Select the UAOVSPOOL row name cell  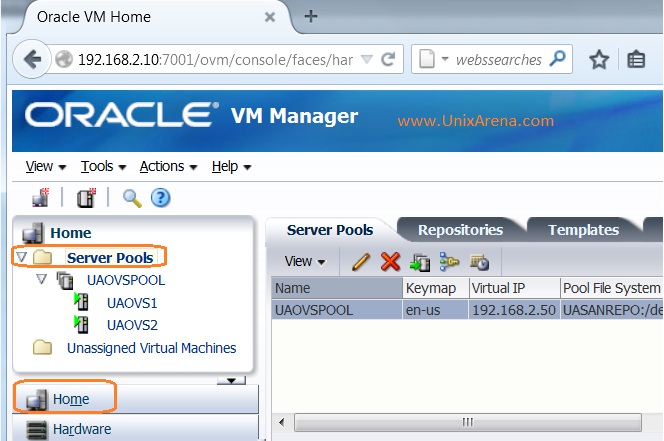337,310
